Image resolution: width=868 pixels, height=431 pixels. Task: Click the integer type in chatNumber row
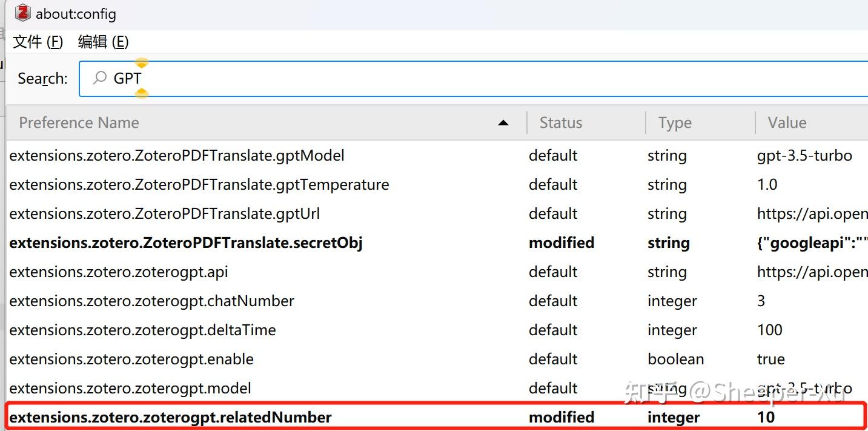(672, 302)
